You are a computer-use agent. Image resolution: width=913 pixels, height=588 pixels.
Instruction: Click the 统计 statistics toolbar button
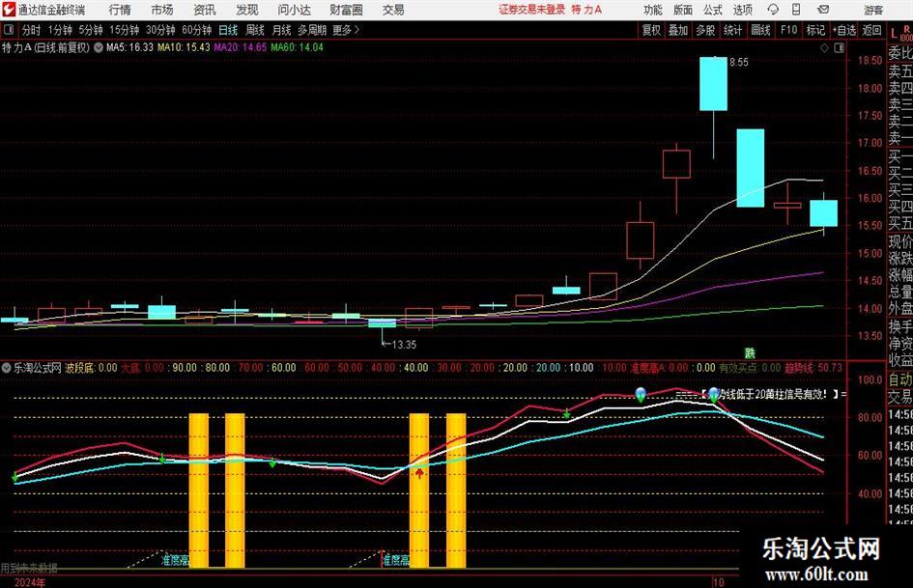click(732, 30)
